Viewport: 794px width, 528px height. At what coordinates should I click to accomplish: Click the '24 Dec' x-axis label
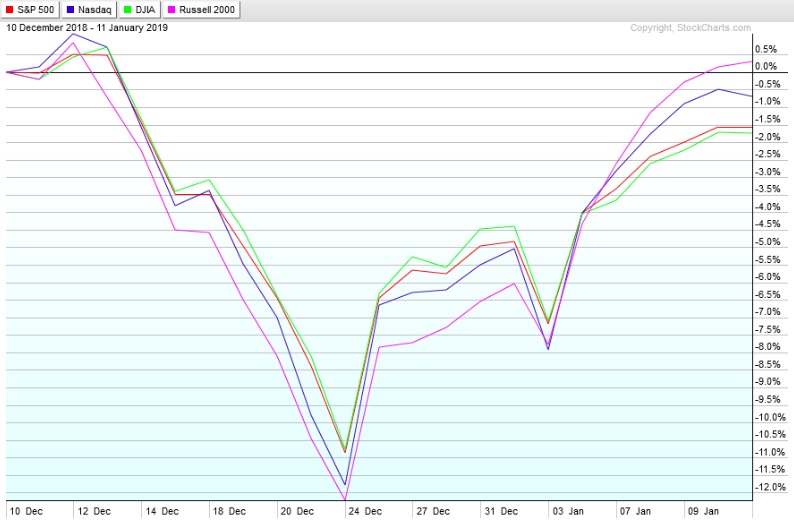pyautogui.click(x=365, y=511)
